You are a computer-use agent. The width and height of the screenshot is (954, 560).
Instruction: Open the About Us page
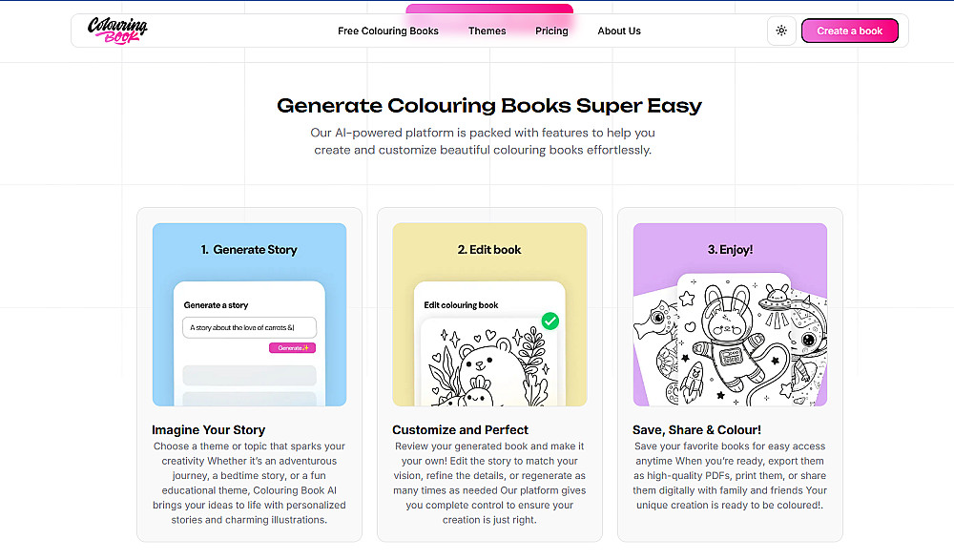coord(619,31)
